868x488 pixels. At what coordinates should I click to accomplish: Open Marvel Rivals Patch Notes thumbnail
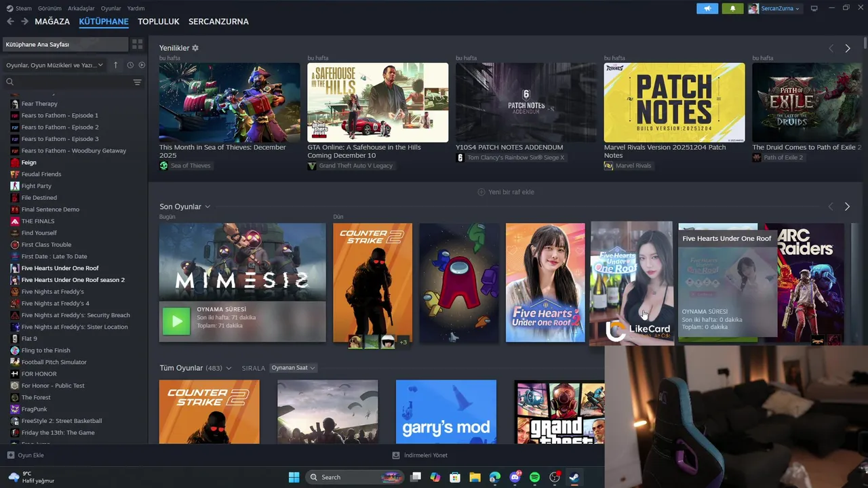tap(674, 102)
